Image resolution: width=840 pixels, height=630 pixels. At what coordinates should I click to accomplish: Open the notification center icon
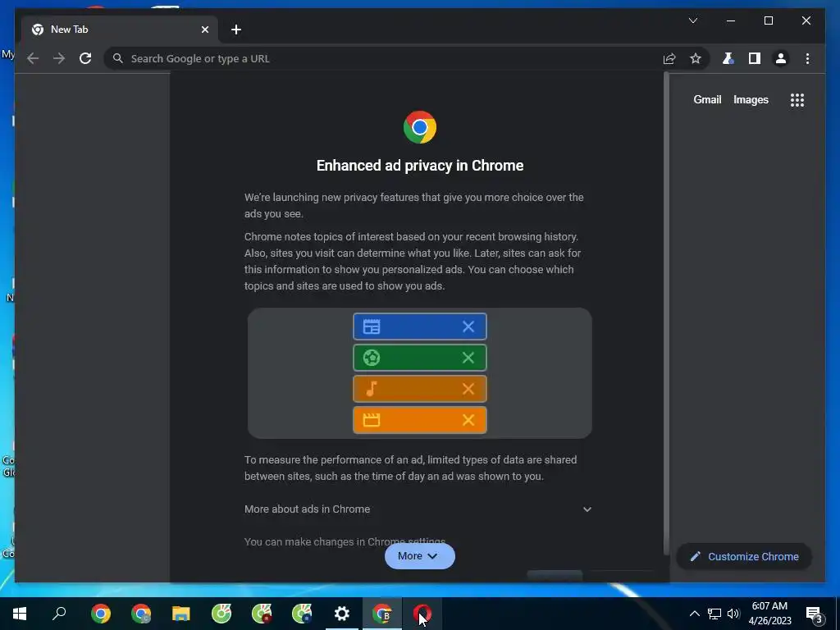tap(815, 614)
